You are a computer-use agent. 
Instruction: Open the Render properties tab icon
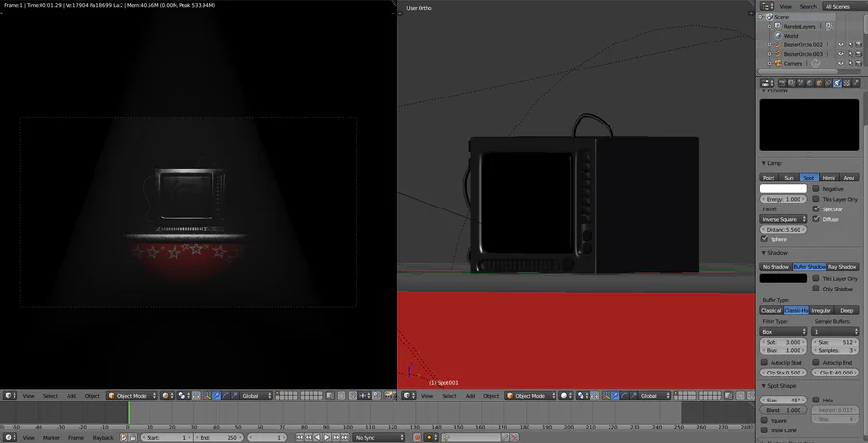(782, 83)
